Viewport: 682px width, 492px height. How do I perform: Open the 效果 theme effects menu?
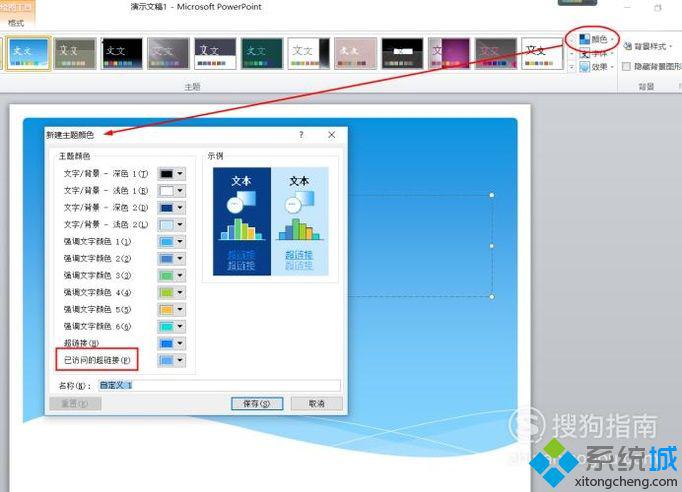597,68
